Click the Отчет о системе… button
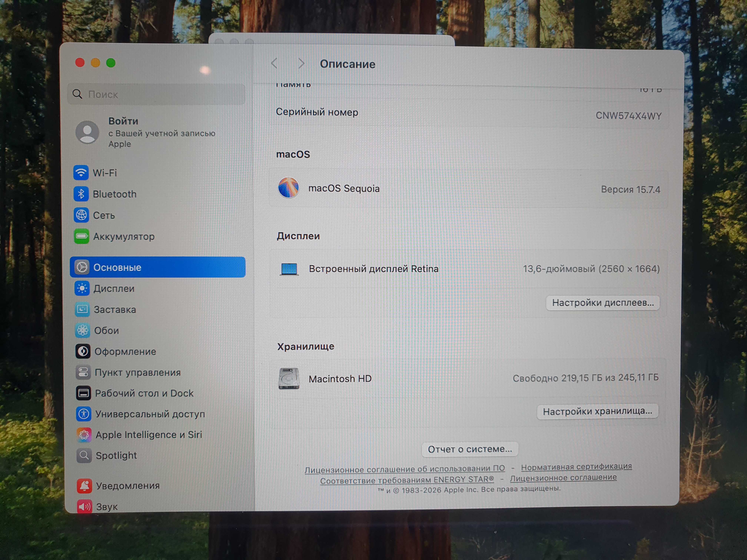 [x=469, y=449]
